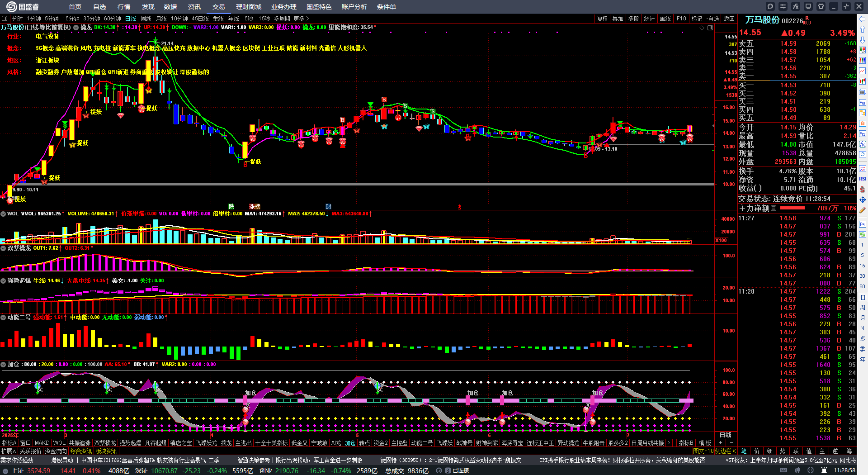This screenshot has height=475, width=868.
Task: Click the 笔 tab in bottom right
Action: pyautogui.click(x=744, y=451)
